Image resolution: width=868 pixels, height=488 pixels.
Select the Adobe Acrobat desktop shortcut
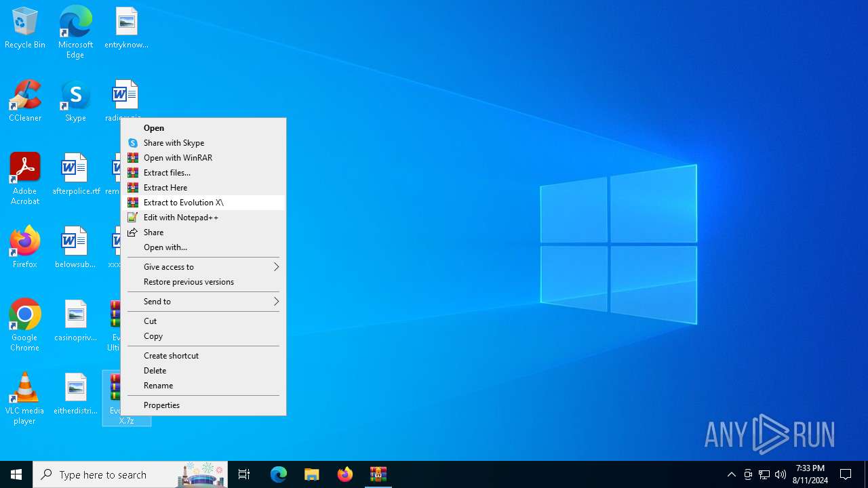point(25,179)
